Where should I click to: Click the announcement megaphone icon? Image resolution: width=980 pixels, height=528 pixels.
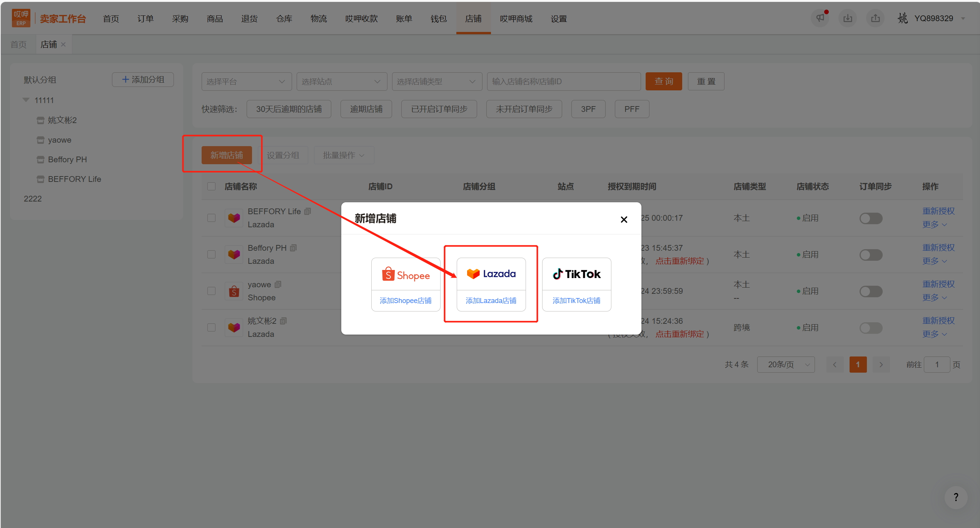click(x=820, y=18)
